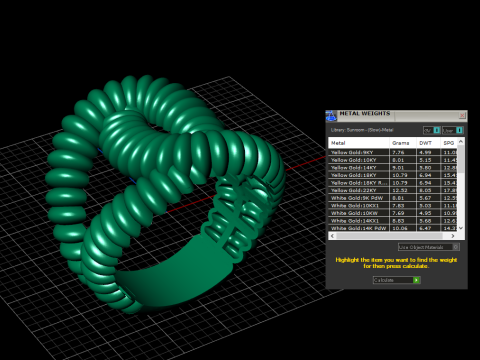Viewport: 480px width, 360px height.
Task: Click the horizontal scroll left arrow
Action: tap(332, 236)
